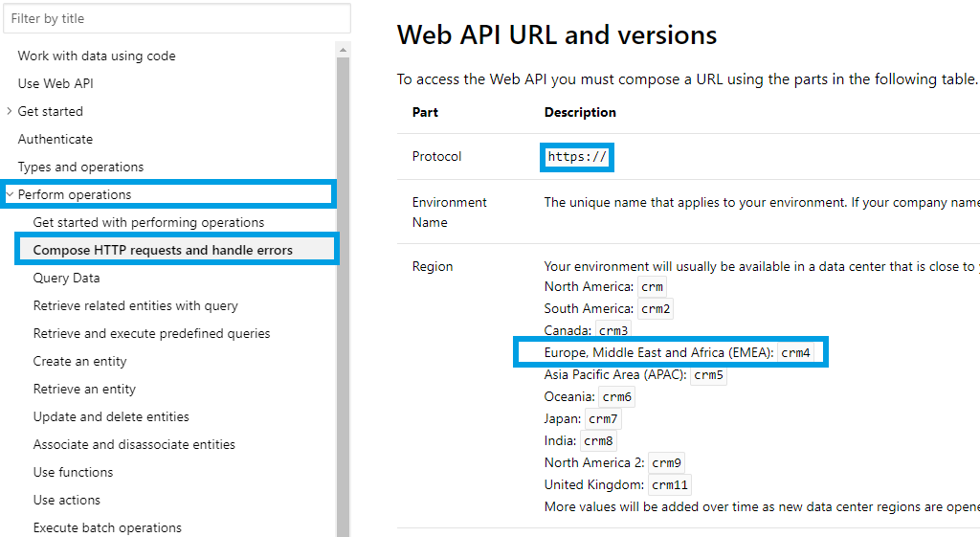Open Retrieve and execute predefined queries

tap(151, 333)
